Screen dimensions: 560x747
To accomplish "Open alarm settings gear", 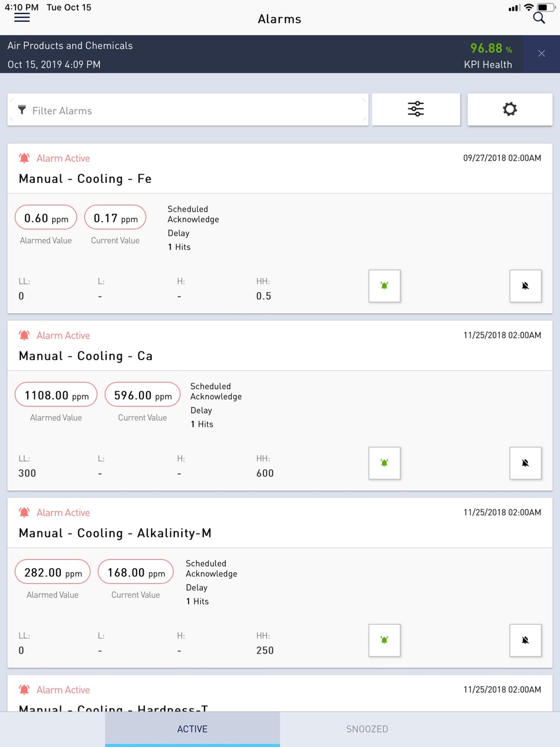I will click(510, 109).
